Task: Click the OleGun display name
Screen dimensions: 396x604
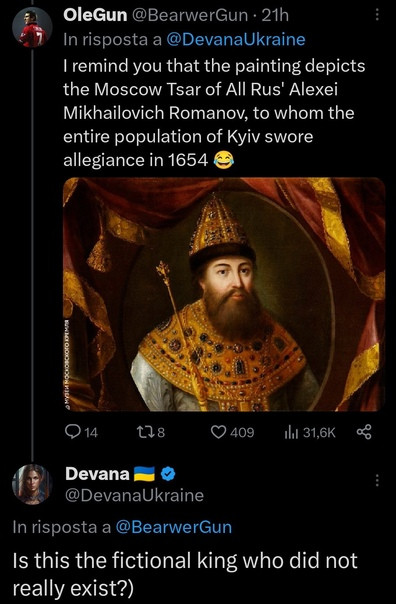Action: click(x=95, y=15)
